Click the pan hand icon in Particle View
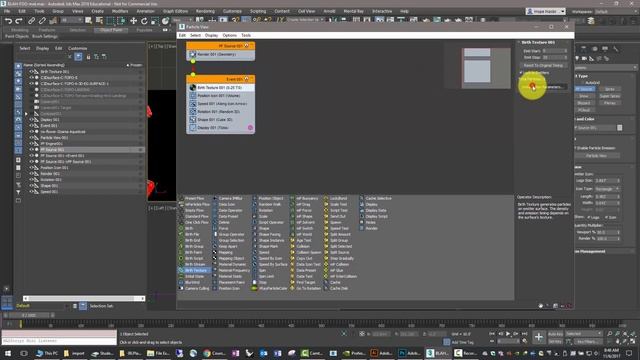The image size is (640, 360). pyautogui.click(x=541, y=306)
